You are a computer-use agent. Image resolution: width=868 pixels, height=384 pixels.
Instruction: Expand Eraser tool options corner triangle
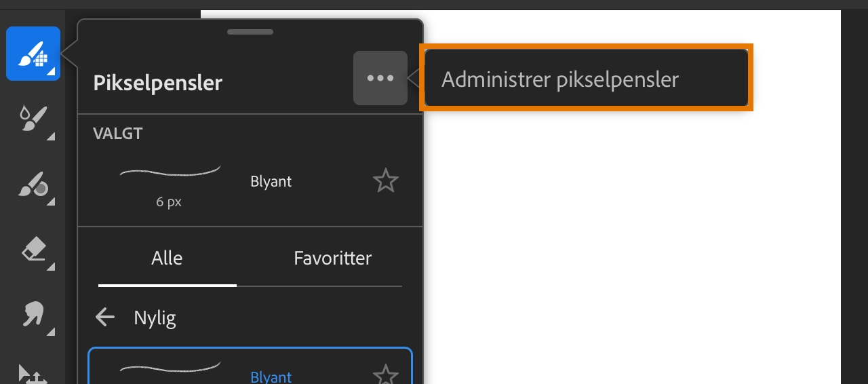51,267
